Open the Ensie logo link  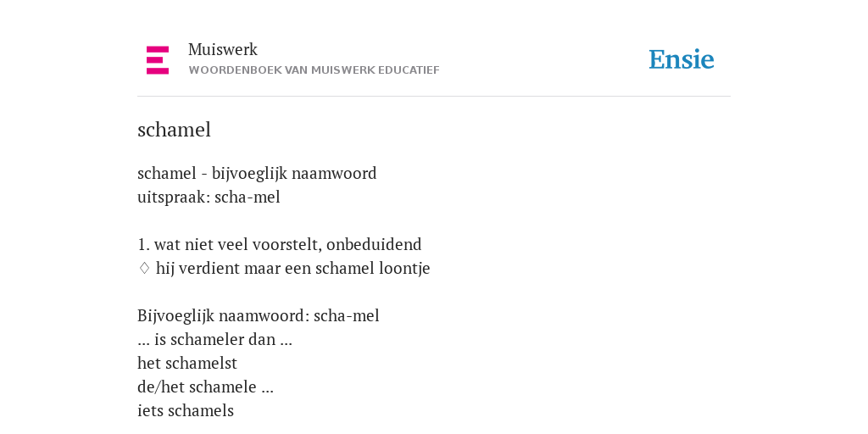click(682, 60)
